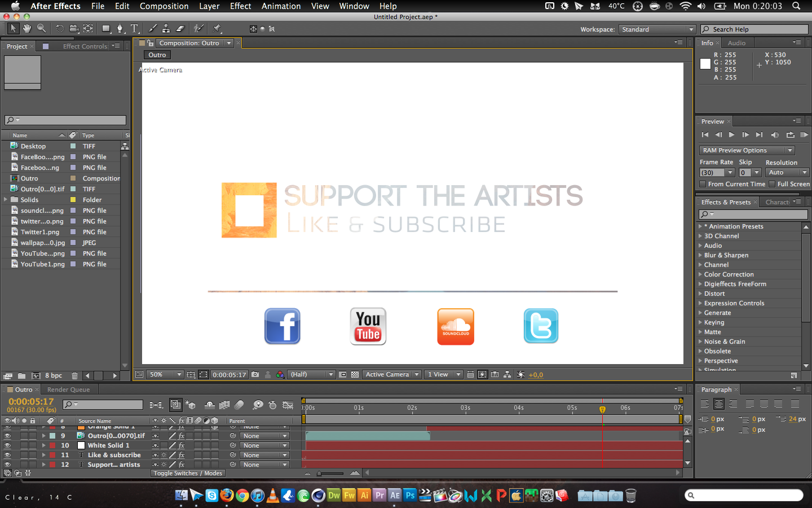Switch to the Effect Controls tab

tap(85, 46)
